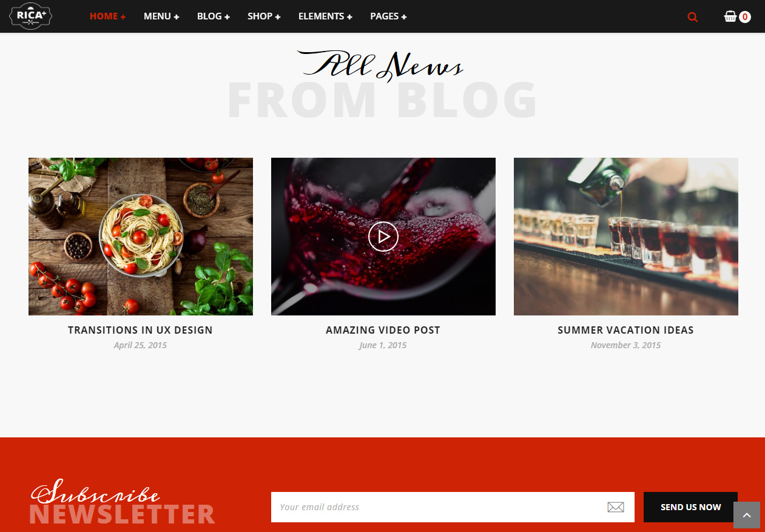Screen dimensions: 765x532
Task: Open the Amazing Video Post title link
Action: (383, 330)
